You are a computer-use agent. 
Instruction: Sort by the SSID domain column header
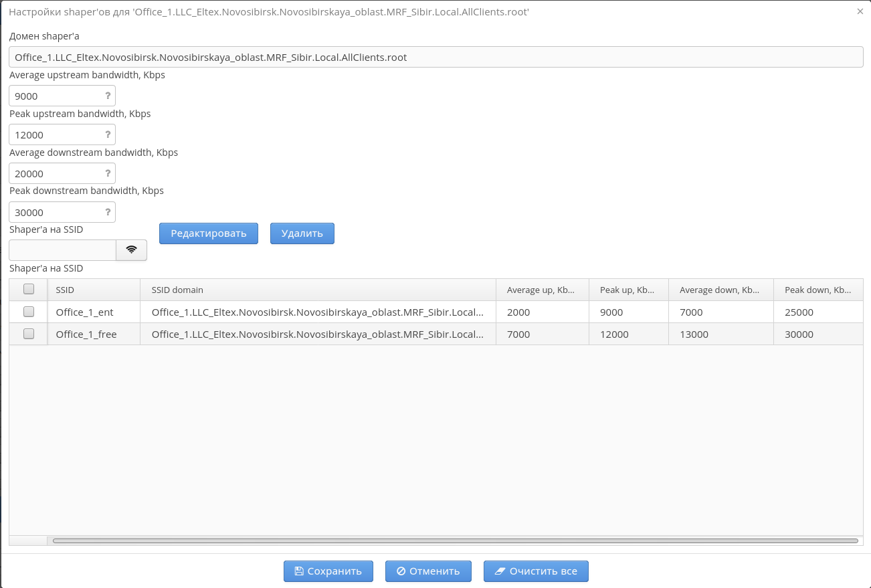[318, 290]
